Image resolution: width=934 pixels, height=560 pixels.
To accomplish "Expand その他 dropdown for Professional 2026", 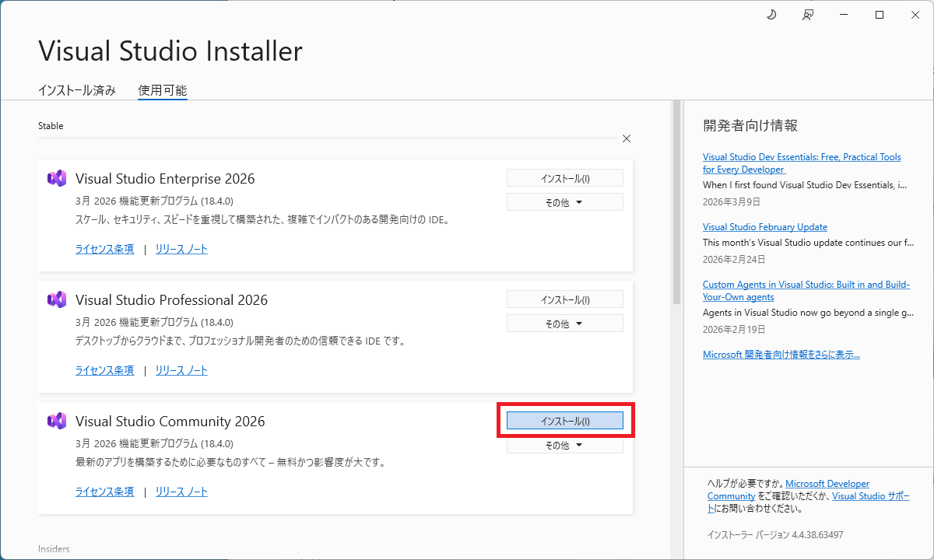I will pyautogui.click(x=564, y=324).
